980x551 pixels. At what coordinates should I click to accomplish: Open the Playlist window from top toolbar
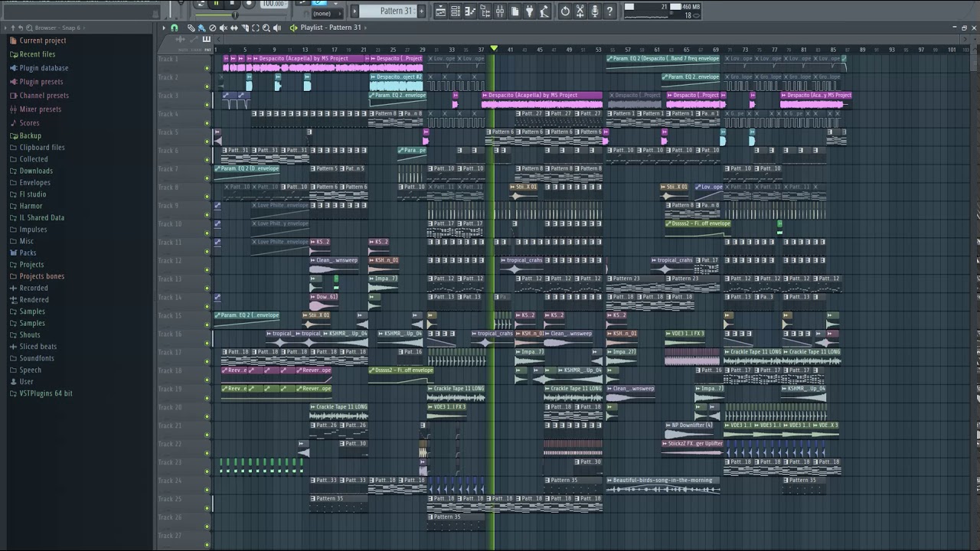(440, 11)
